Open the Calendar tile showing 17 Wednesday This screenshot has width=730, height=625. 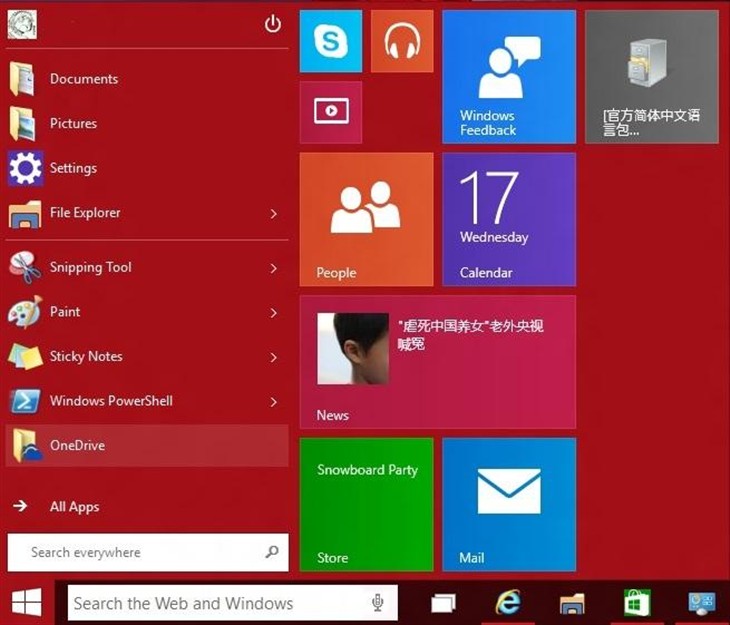pyautogui.click(x=509, y=219)
